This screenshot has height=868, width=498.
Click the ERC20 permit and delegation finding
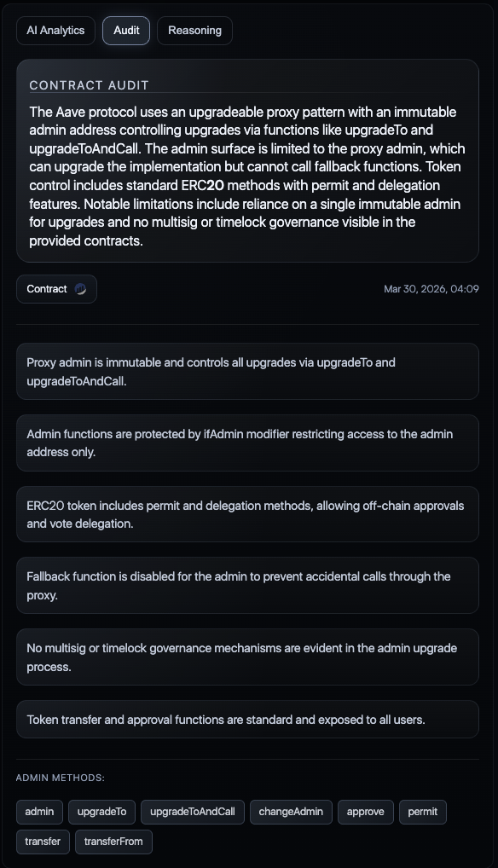coord(247,514)
